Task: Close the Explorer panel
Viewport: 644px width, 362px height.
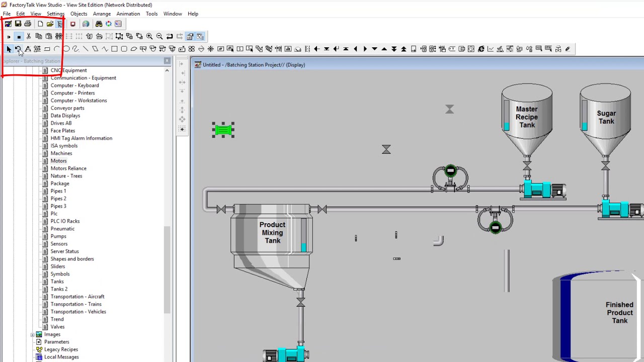Action: pos(167,61)
